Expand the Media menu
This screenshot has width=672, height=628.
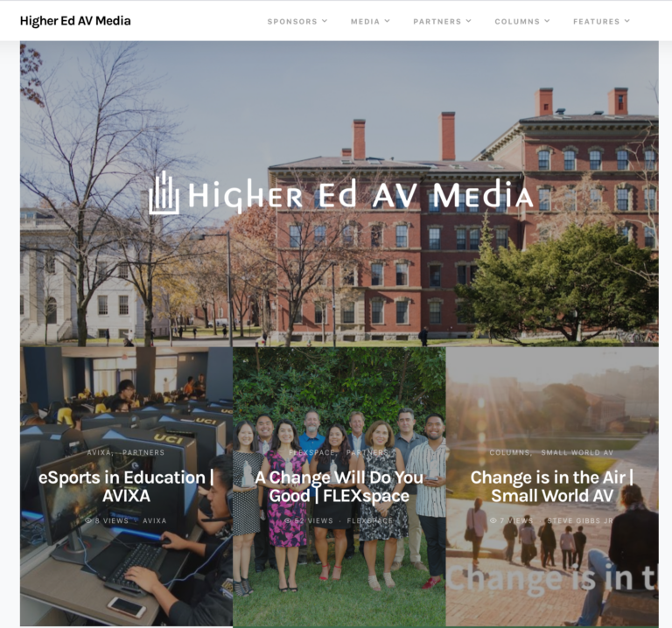pos(370,21)
